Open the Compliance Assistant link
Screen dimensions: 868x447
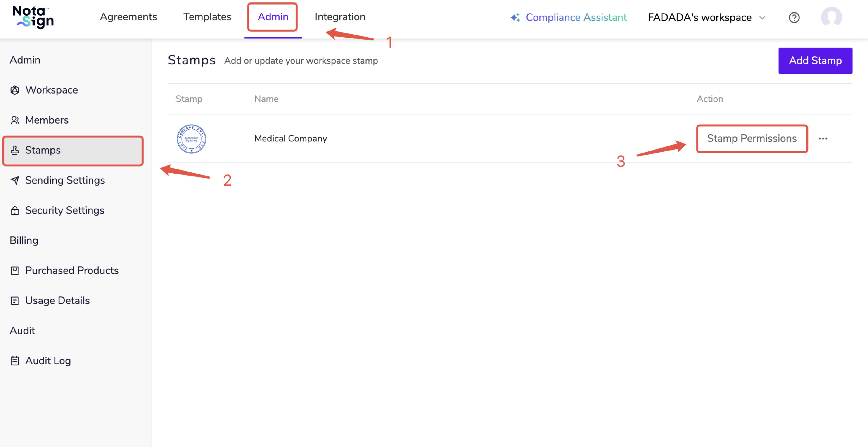[576, 17]
